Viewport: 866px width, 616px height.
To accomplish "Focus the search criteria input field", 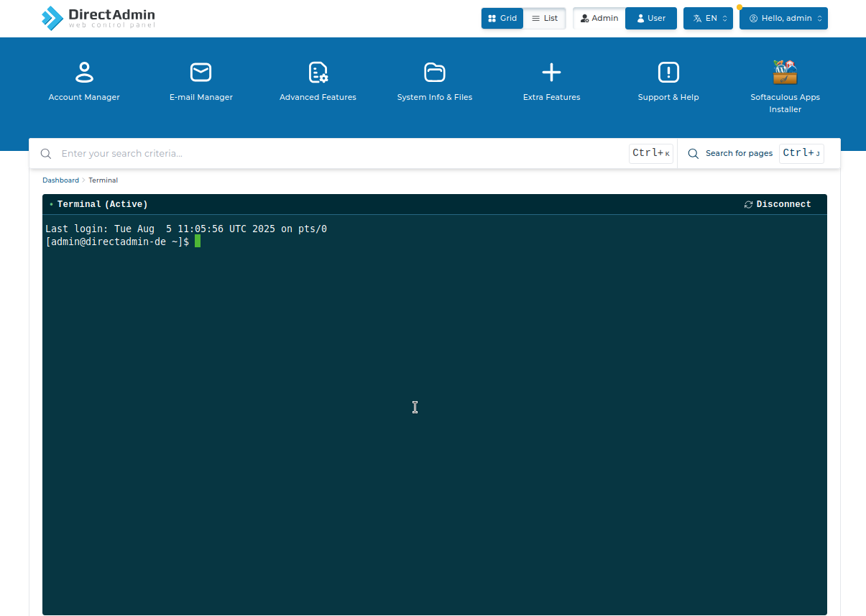I will (338, 153).
